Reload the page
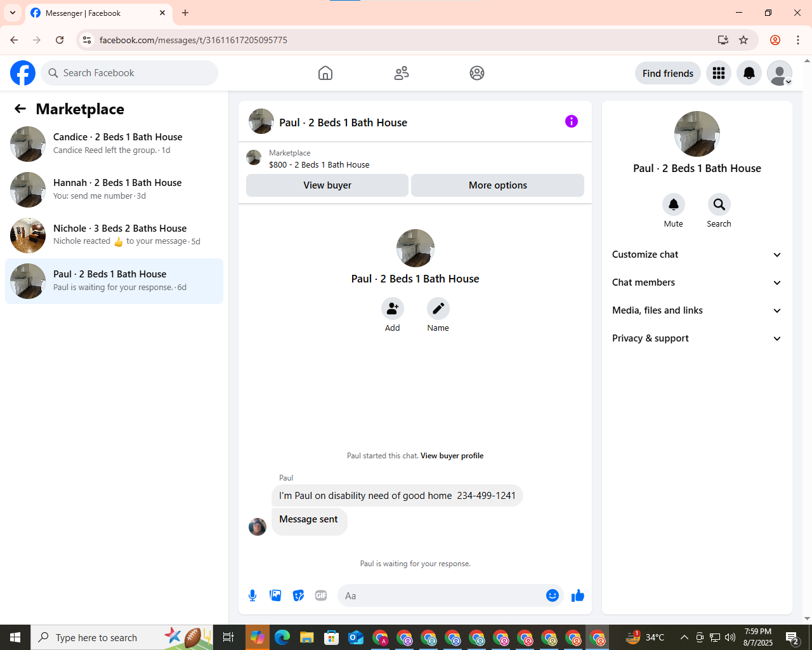The image size is (812, 650). (x=60, y=40)
